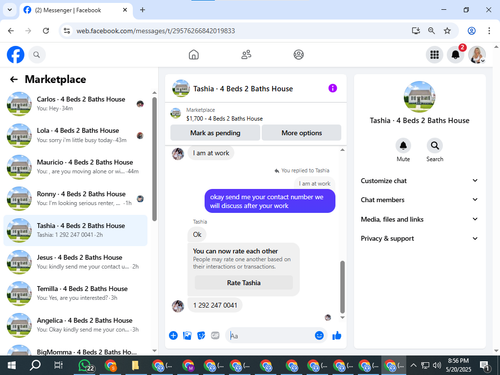Open the Chrome profile icon
The image size is (500, 375).
pyautogui.click(x=471, y=31)
